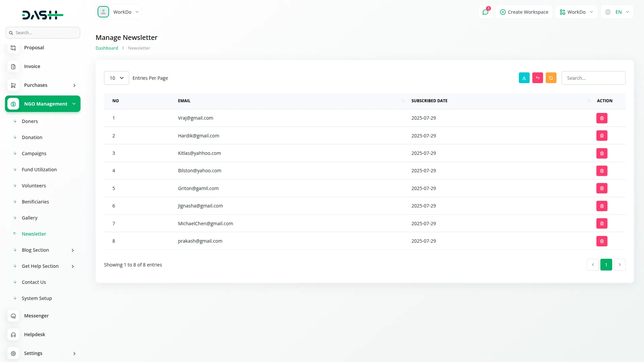Image resolution: width=644 pixels, height=362 pixels.
Task: Delete the Griton@gamil.com subscriber
Action: (x=602, y=188)
